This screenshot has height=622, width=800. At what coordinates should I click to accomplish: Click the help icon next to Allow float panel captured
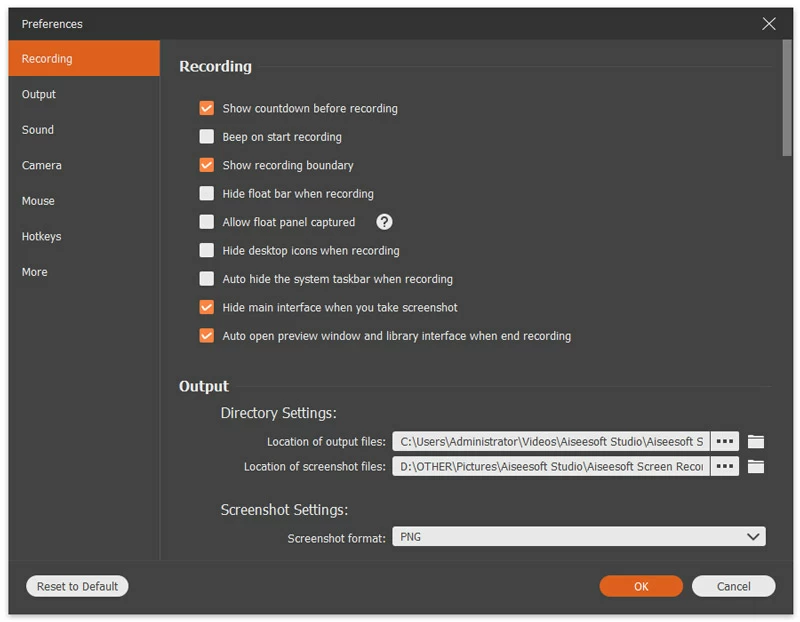tap(384, 222)
